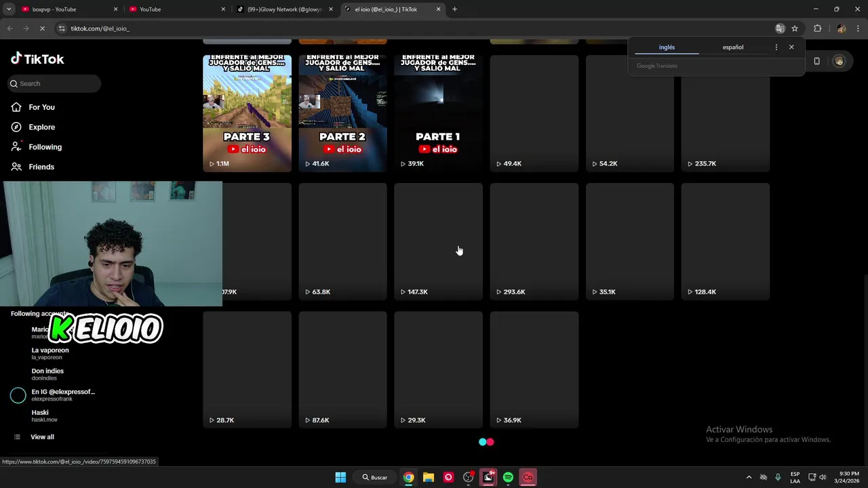Click the address bar URL tiktok.com/@el_ioio_
This screenshot has width=868, height=488.
tap(100, 28)
